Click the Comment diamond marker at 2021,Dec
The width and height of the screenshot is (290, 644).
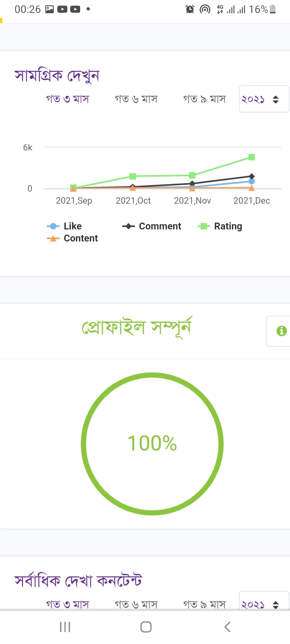pos(252,176)
